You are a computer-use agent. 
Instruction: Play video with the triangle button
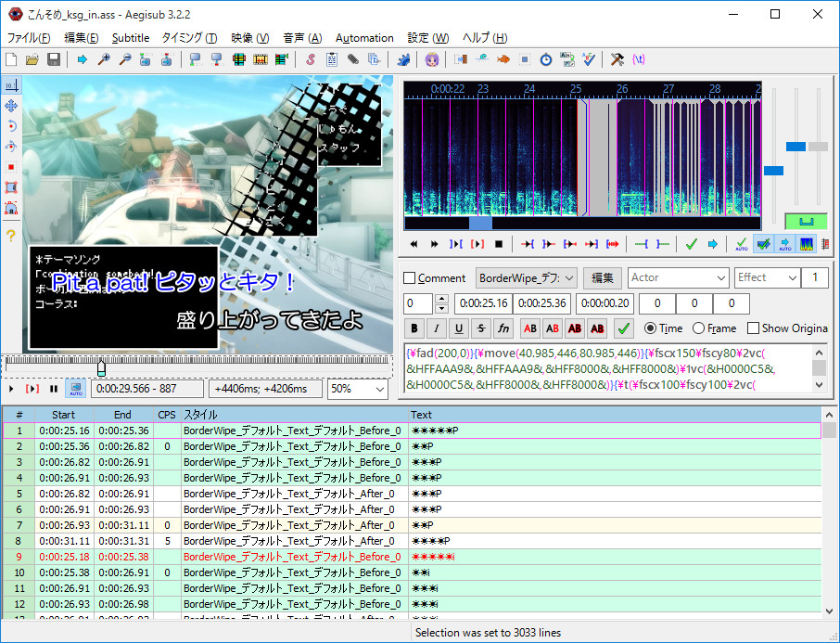coord(11,389)
